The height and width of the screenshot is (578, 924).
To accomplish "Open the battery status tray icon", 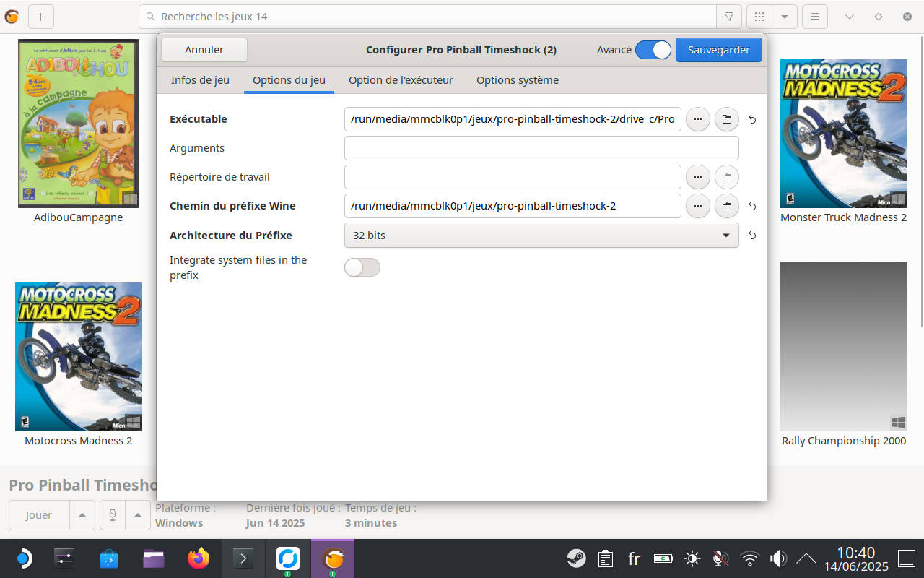I will (663, 558).
